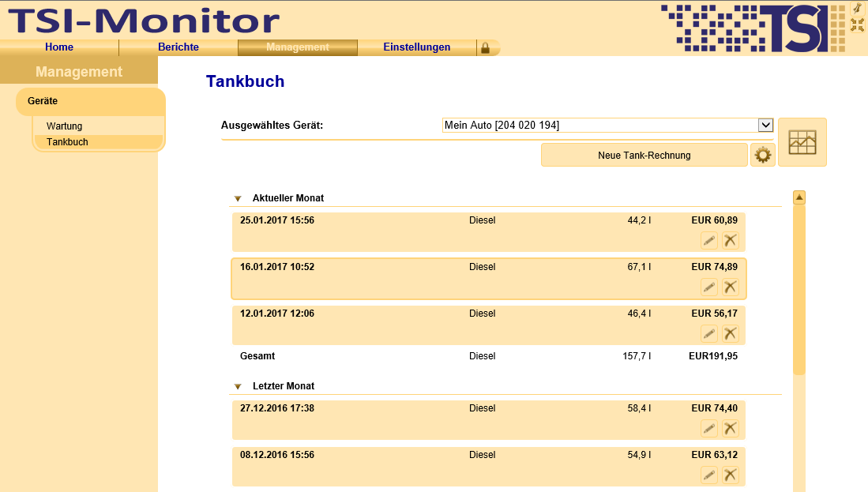The width and height of the screenshot is (868, 492).
Task: Select the 16.01.2017 10:52 entry row
Action: pyautogui.click(x=488, y=278)
